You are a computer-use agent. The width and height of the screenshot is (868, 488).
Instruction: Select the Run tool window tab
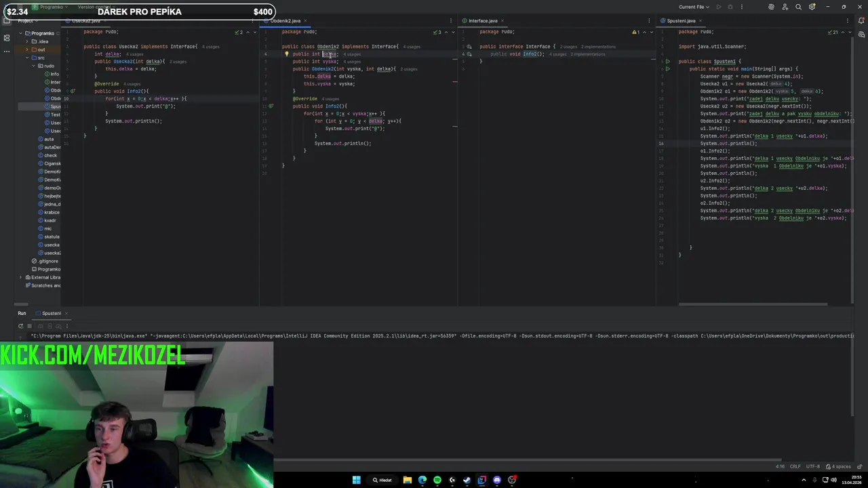point(22,313)
